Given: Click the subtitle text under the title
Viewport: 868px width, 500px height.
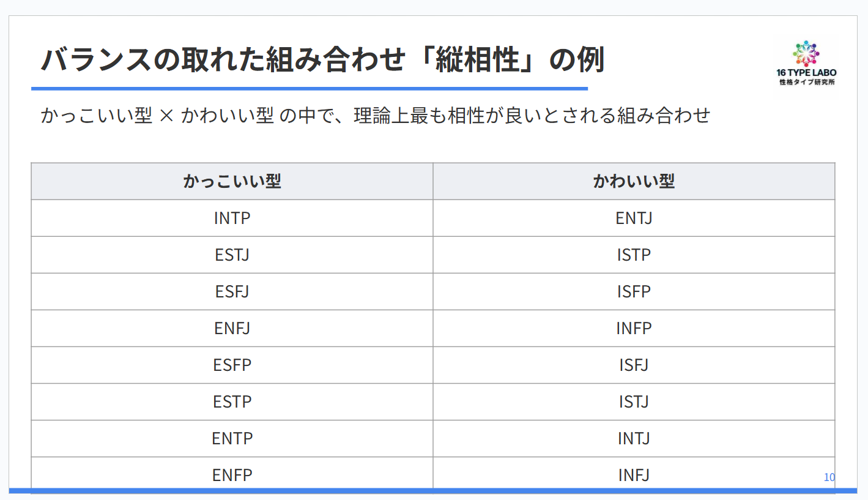Looking at the screenshot, I should [x=374, y=115].
